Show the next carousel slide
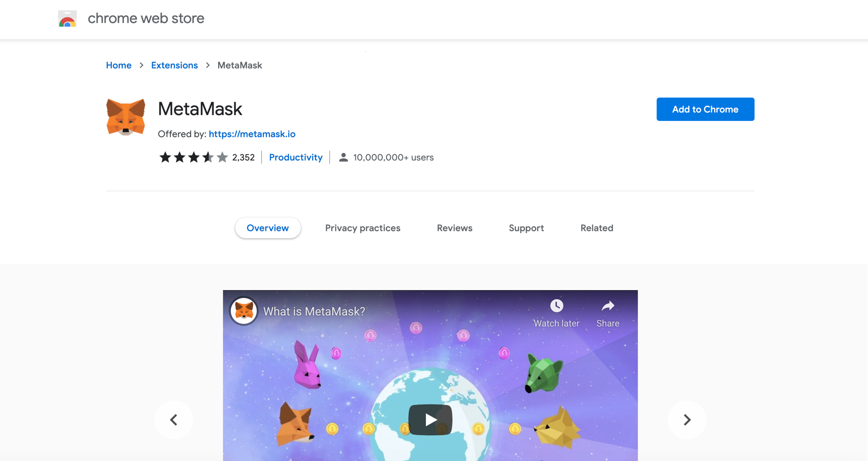 tap(687, 420)
